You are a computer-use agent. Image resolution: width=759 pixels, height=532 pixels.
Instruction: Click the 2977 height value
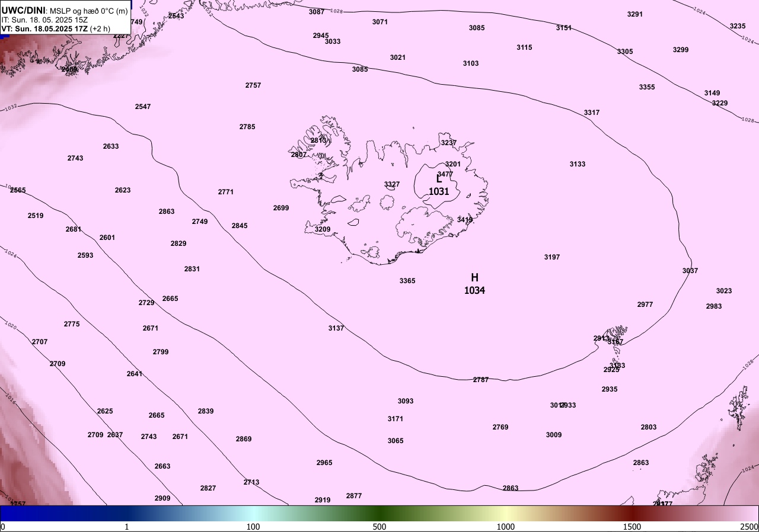[645, 305]
